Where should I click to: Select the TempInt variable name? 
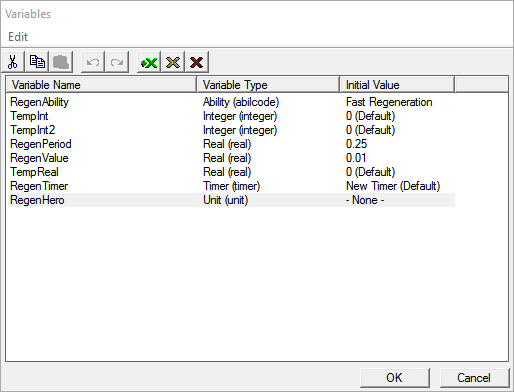tap(29, 116)
